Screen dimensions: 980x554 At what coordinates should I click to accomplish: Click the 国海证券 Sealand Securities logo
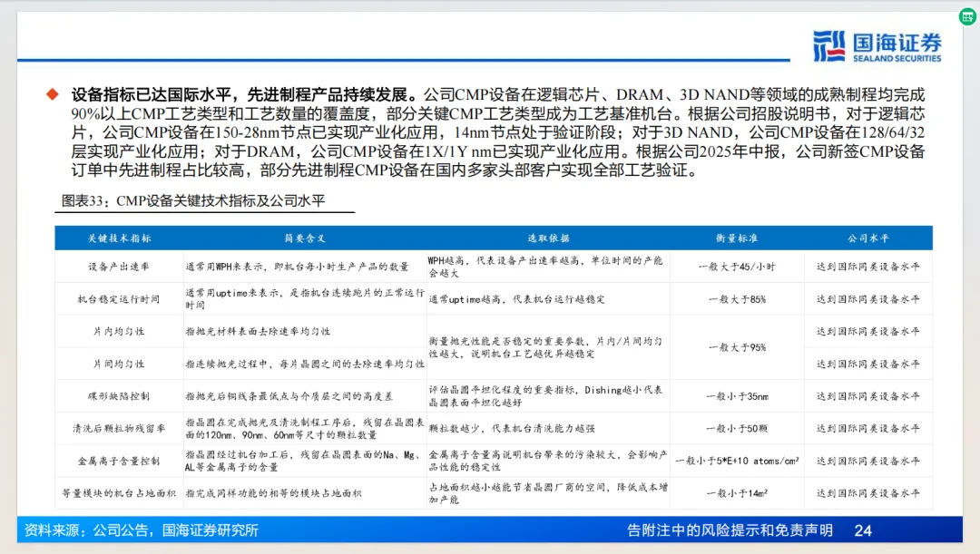877,47
